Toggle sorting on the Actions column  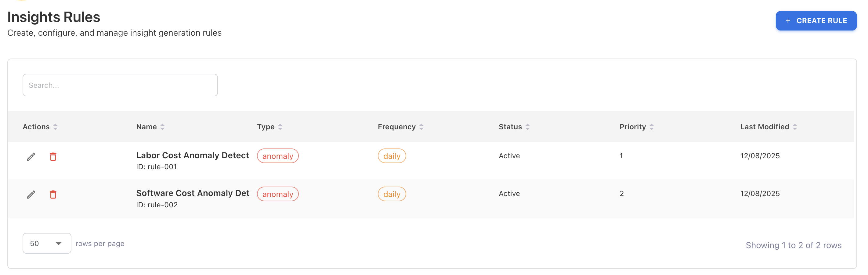pos(56,127)
